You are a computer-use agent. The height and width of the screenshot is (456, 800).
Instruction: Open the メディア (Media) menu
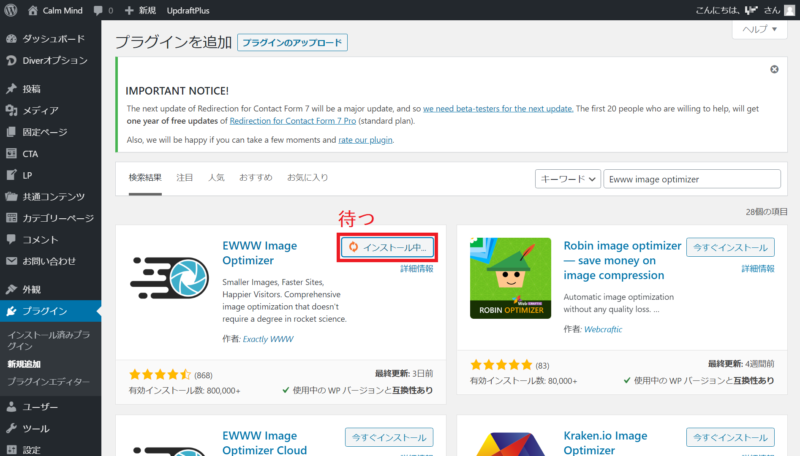click(x=51, y=110)
